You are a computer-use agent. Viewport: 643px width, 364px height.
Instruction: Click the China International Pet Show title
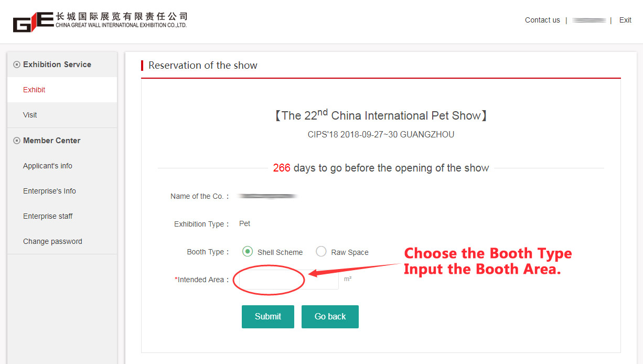(381, 114)
